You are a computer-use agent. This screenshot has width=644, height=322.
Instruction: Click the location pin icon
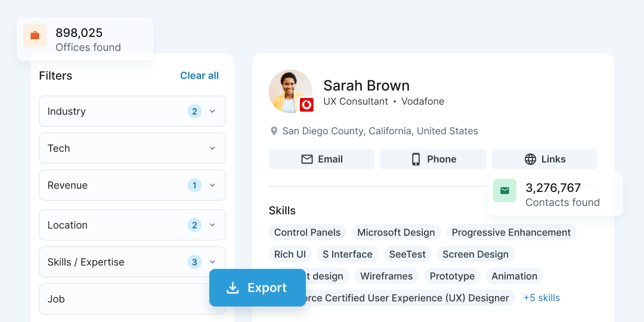pyautogui.click(x=274, y=131)
